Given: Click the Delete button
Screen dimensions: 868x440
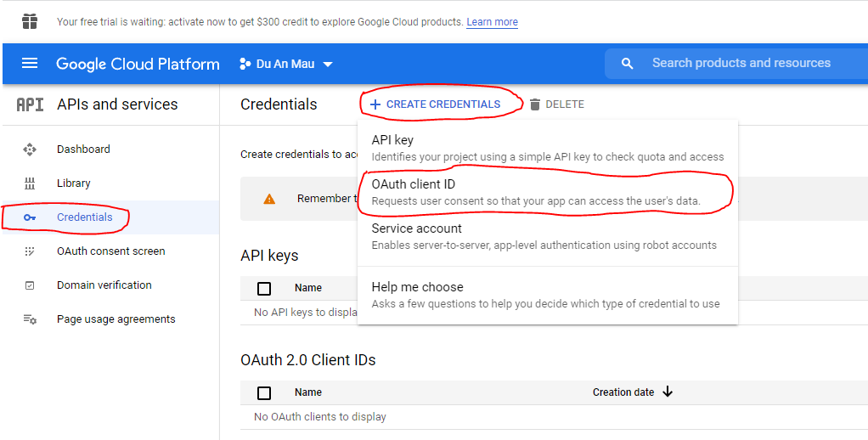Looking at the screenshot, I should (x=556, y=104).
